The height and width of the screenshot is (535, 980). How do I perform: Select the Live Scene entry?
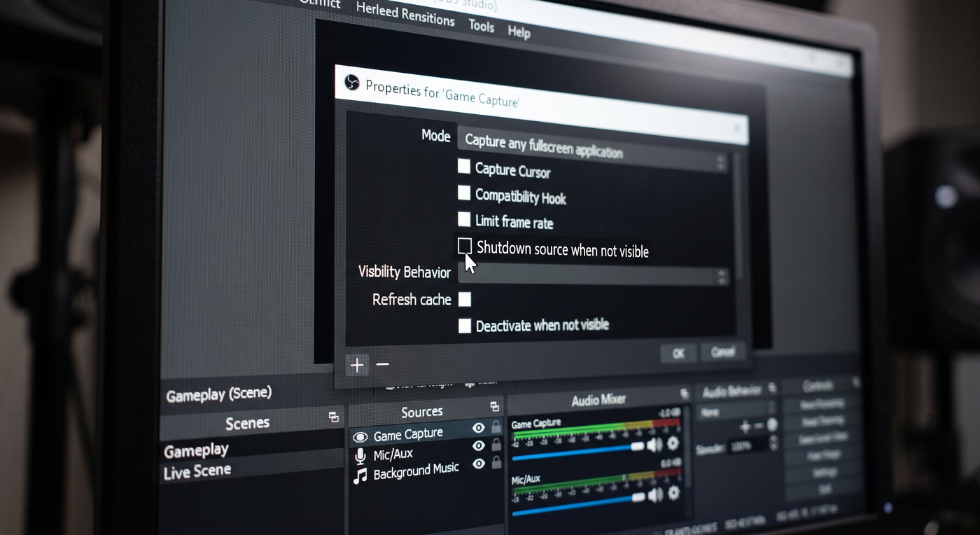pyautogui.click(x=253, y=468)
